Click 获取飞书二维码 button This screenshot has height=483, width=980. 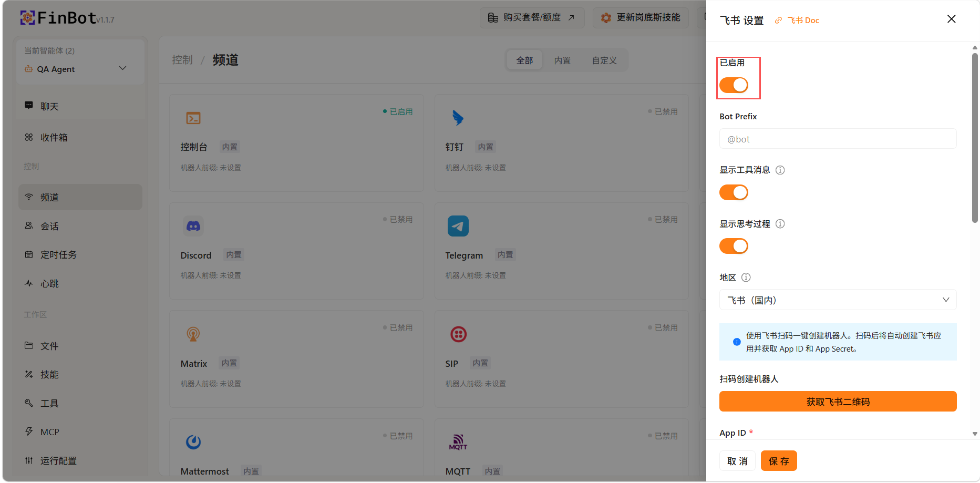point(838,402)
